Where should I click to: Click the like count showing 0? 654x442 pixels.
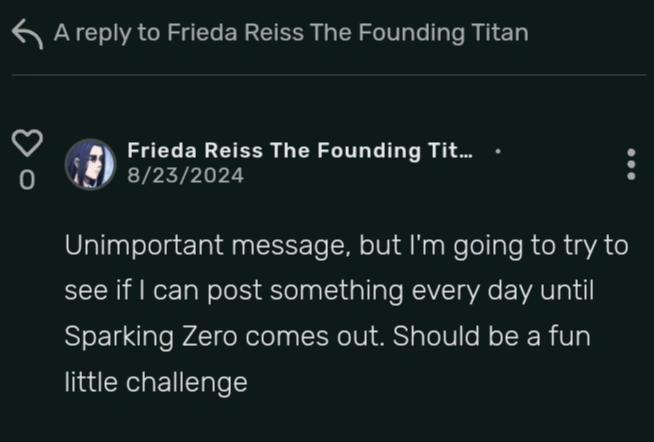coord(27,180)
